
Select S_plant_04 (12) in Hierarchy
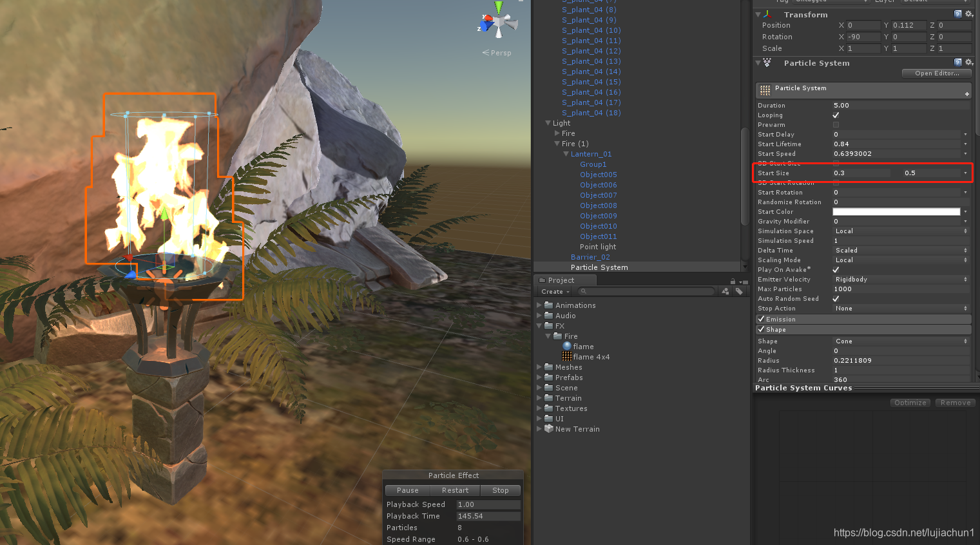[x=591, y=51]
